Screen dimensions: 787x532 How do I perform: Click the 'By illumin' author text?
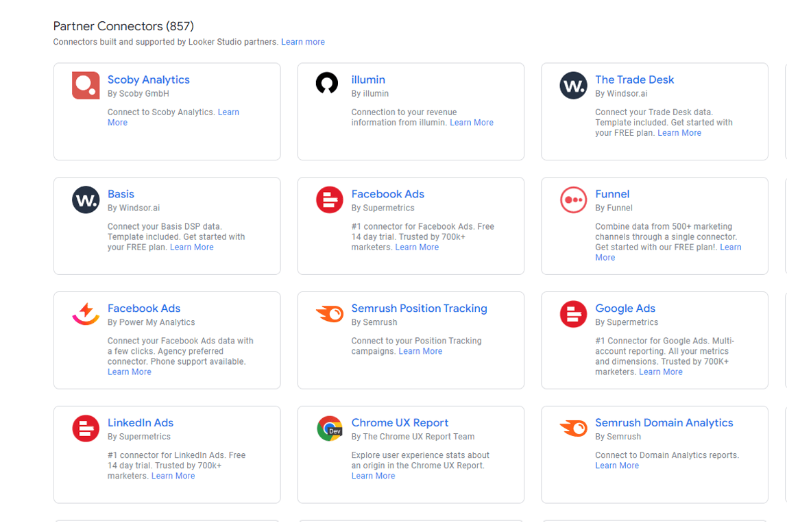(370, 94)
